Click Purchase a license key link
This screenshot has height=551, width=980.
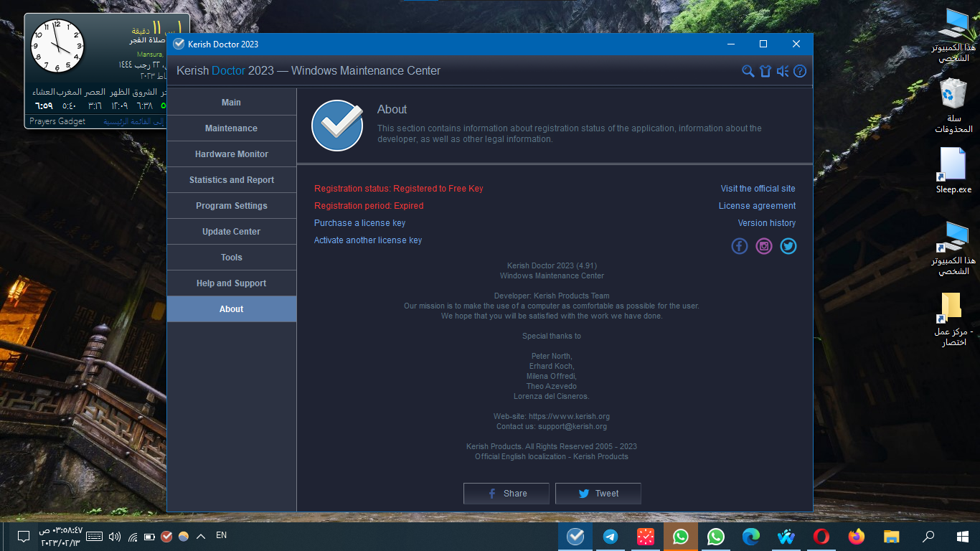click(x=359, y=223)
